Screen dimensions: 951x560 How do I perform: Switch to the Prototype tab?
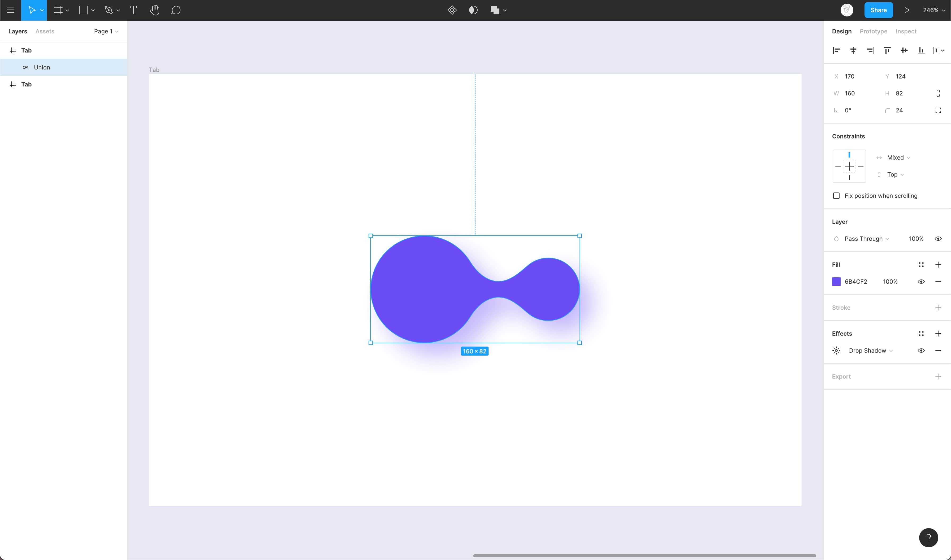[x=873, y=31]
